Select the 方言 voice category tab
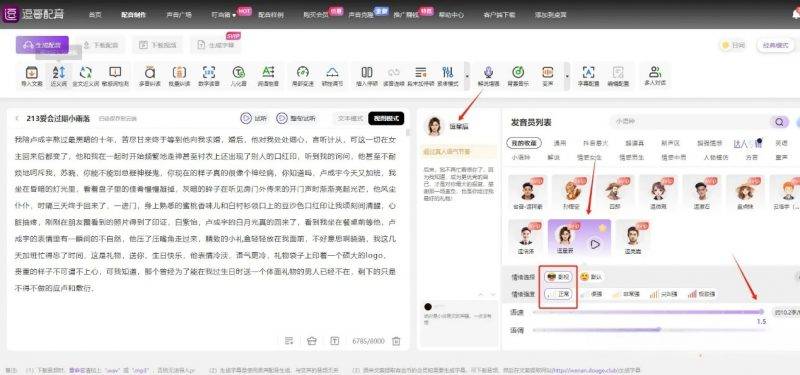Screen dimensions: 800x375 click(x=752, y=158)
